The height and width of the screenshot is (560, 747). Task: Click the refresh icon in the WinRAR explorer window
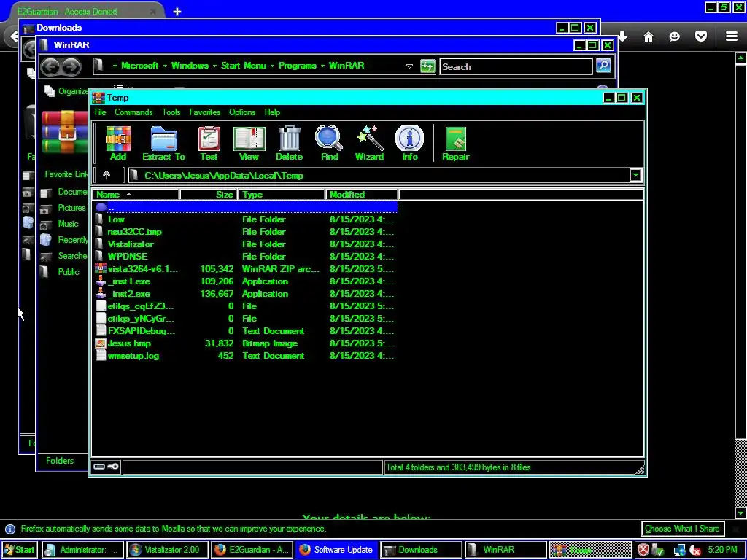pos(427,66)
